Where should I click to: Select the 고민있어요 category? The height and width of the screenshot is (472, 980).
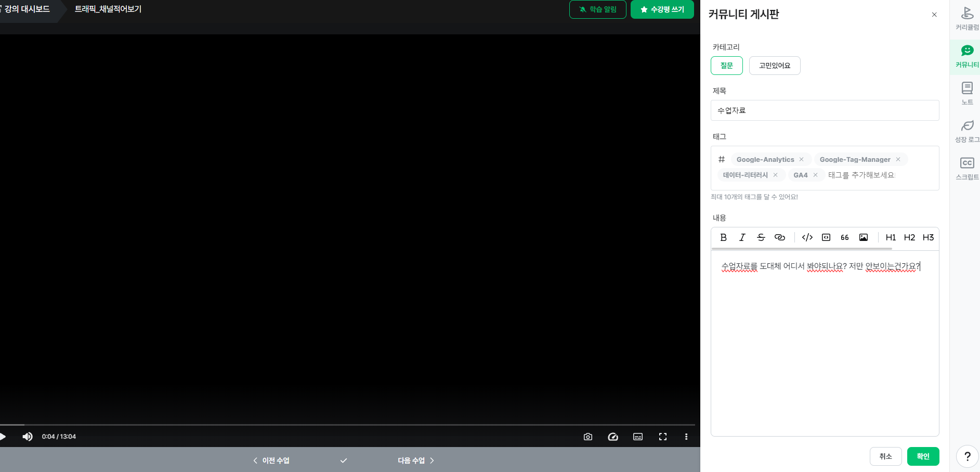pyautogui.click(x=775, y=66)
